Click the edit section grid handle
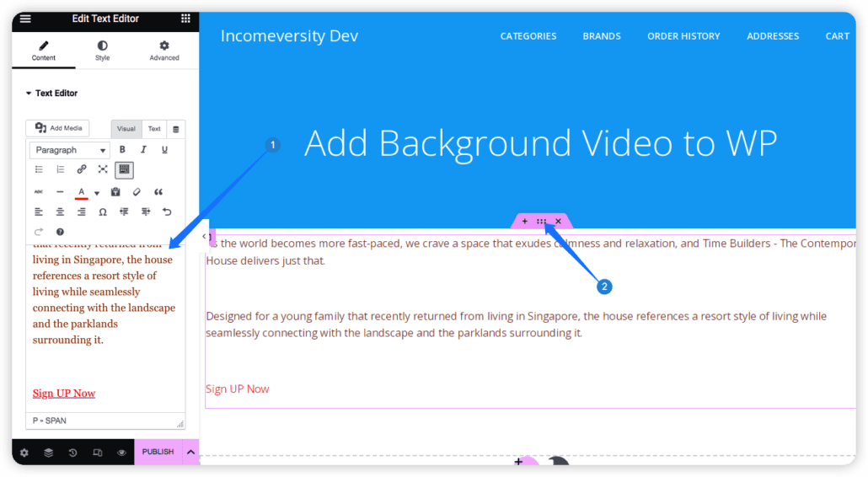 541,222
